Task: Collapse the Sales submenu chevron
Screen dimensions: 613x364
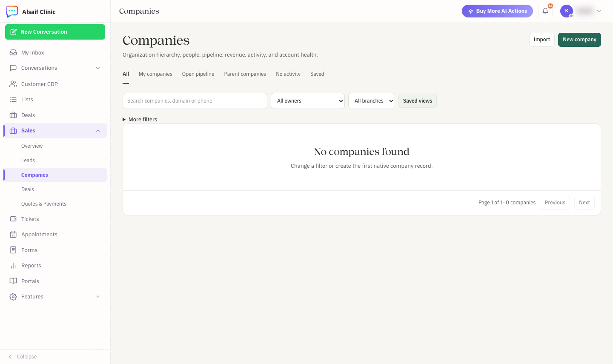Action: (x=98, y=131)
